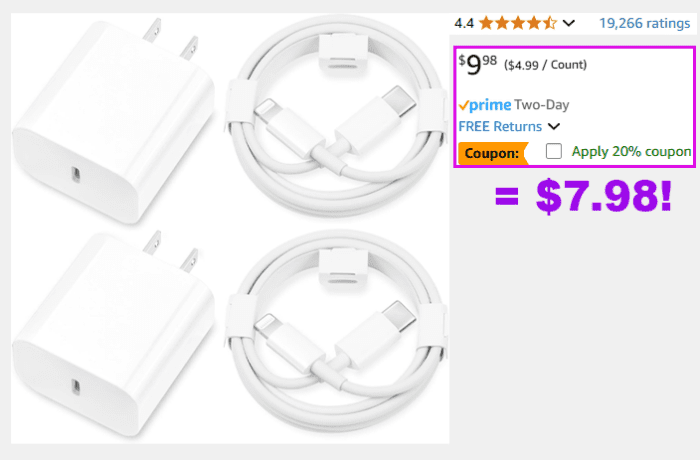This screenshot has height=460, width=700.
Task: Open the 19,266 ratings link
Action: tap(644, 22)
